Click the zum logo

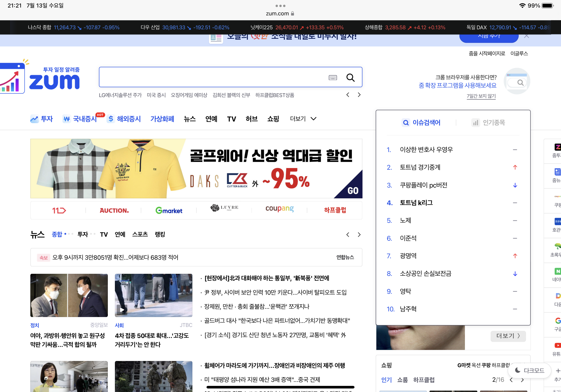click(x=54, y=82)
